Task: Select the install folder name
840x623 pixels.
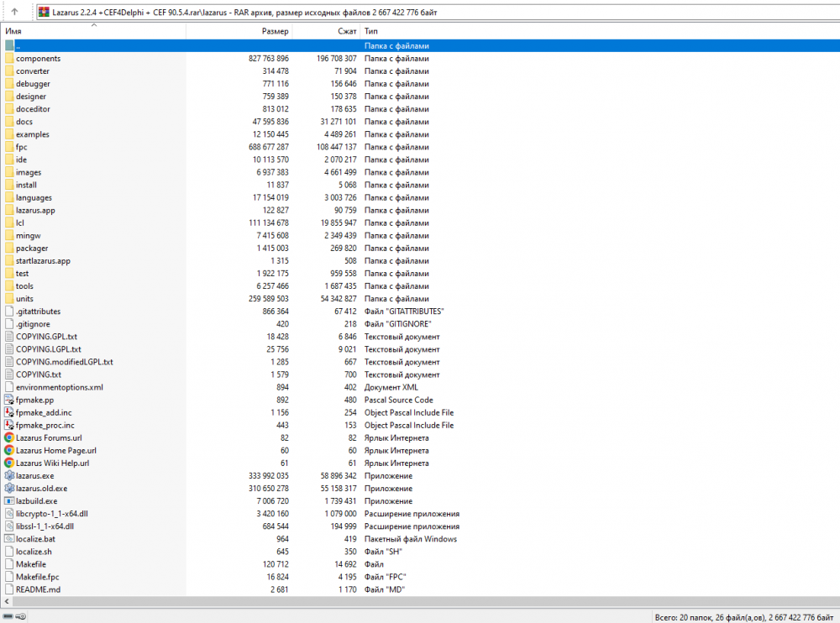Action: (x=26, y=185)
